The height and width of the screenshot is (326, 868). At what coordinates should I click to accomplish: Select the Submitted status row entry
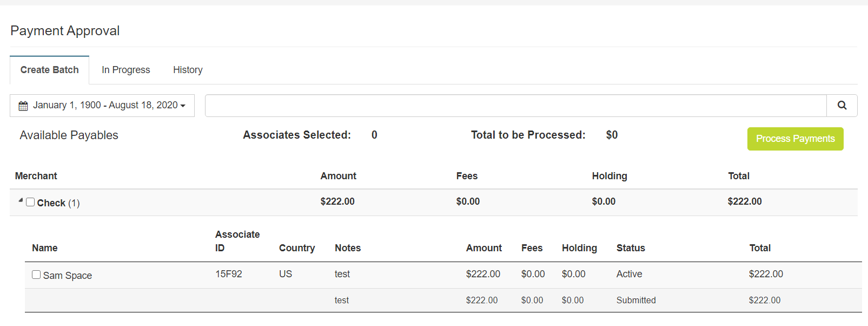coord(636,300)
